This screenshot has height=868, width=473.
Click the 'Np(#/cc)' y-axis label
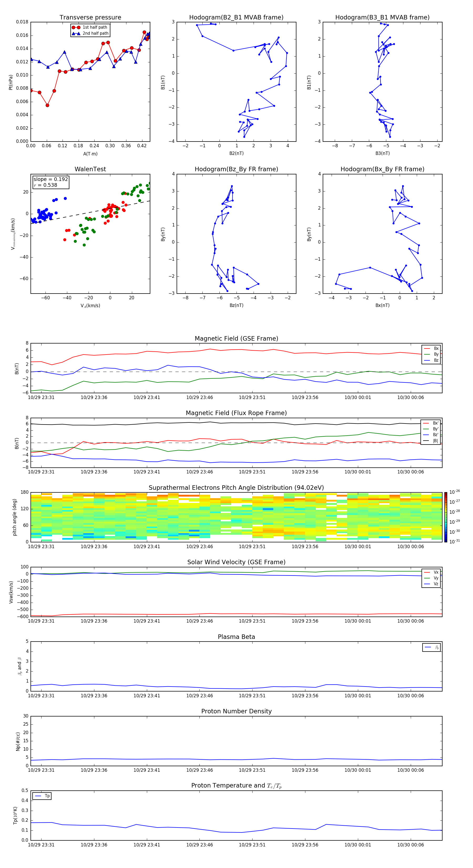tap(18, 741)
